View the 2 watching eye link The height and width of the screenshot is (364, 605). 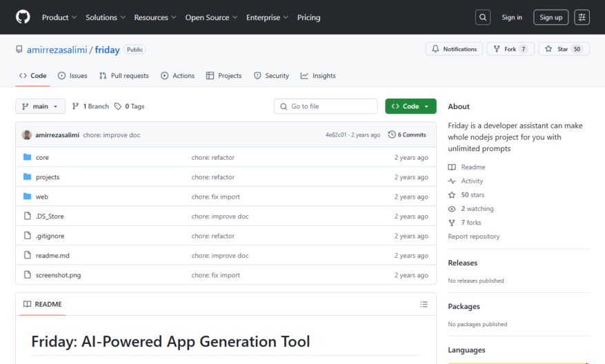point(471,209)
